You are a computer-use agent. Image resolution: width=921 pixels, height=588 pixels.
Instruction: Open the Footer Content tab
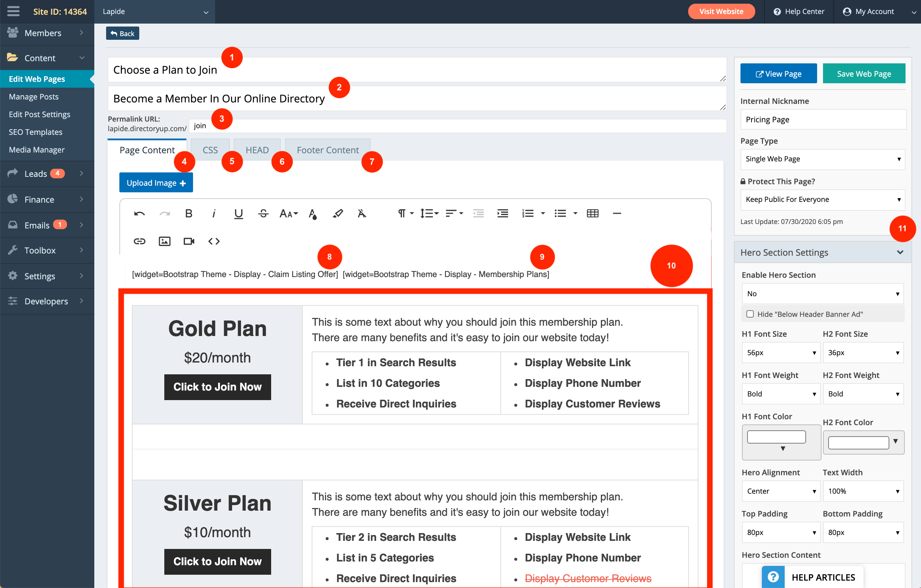pos(328,150)
